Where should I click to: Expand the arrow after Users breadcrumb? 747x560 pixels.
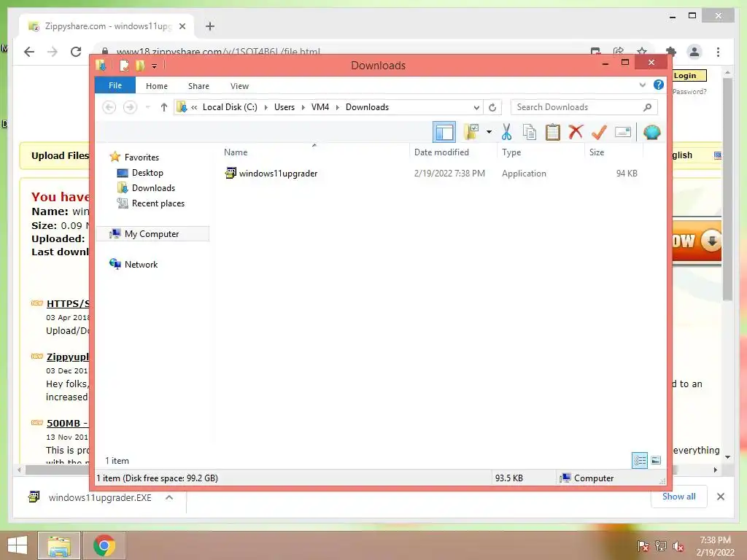303,107
